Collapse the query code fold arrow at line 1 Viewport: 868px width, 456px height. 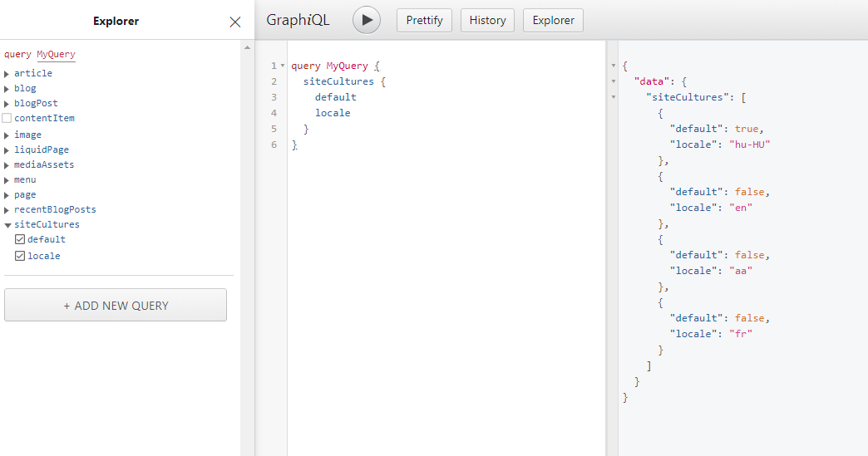click(x=283, y=66)
